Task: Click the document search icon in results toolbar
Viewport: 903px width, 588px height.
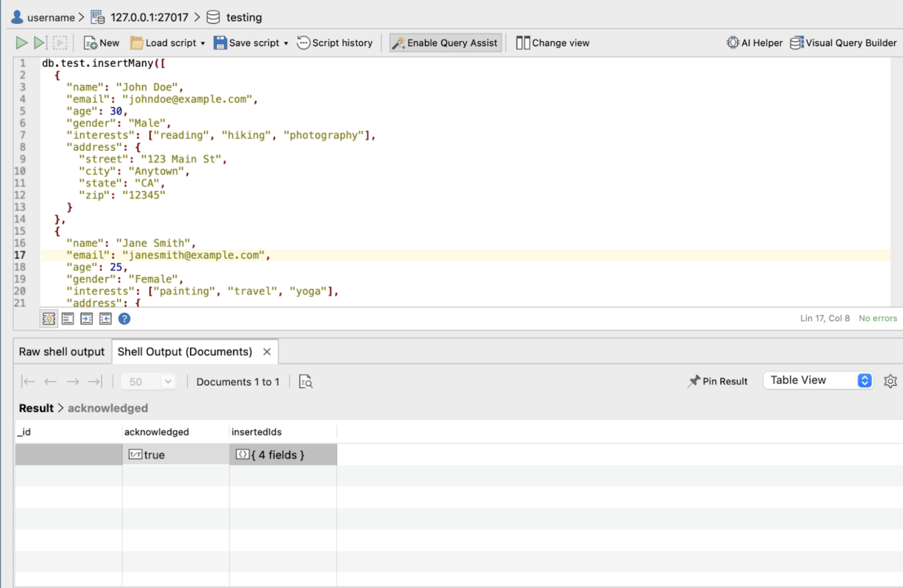Action: [305, 381]
